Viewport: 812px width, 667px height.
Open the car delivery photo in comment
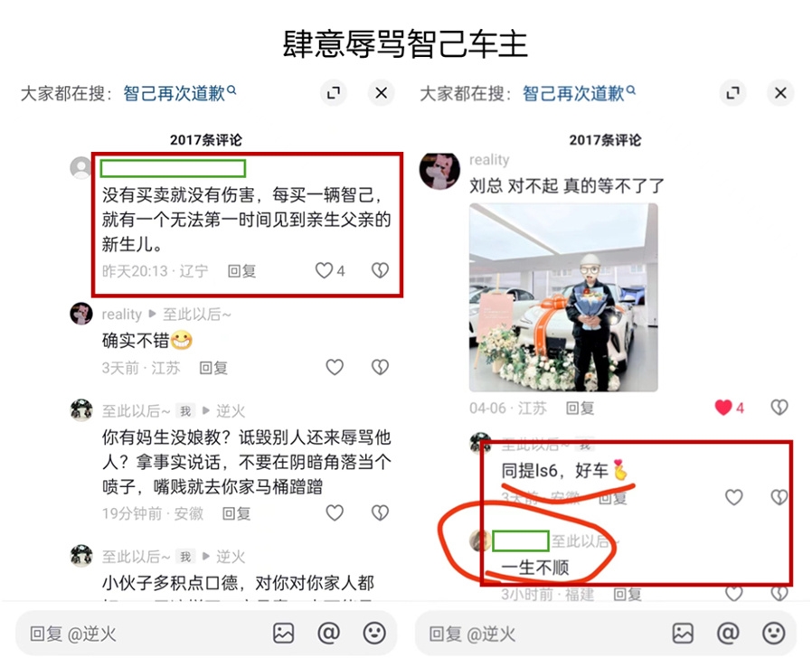click(563, 297)
